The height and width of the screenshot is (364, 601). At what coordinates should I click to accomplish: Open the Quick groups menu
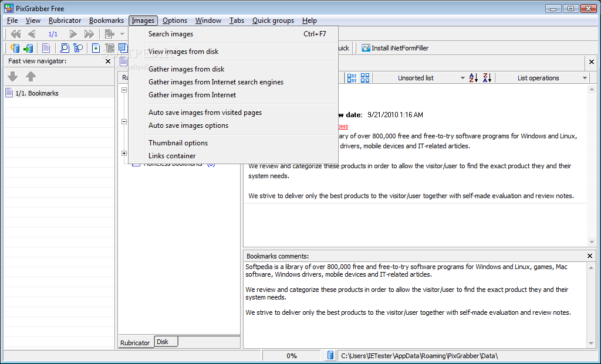(x=273, y=21)
